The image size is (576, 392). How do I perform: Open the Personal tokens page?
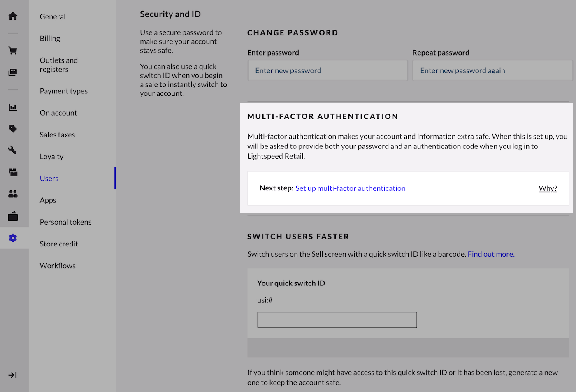pyautogui.click(x=65, y=222)
